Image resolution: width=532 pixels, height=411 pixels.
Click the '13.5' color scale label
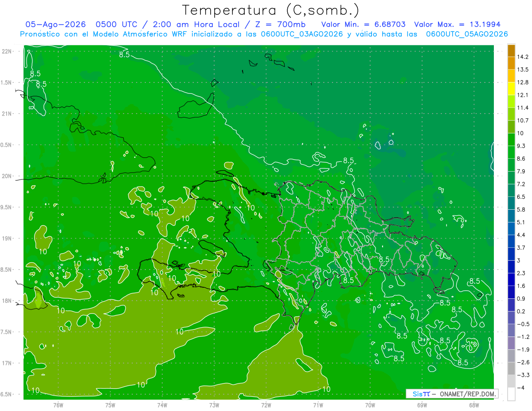[523, 70]
